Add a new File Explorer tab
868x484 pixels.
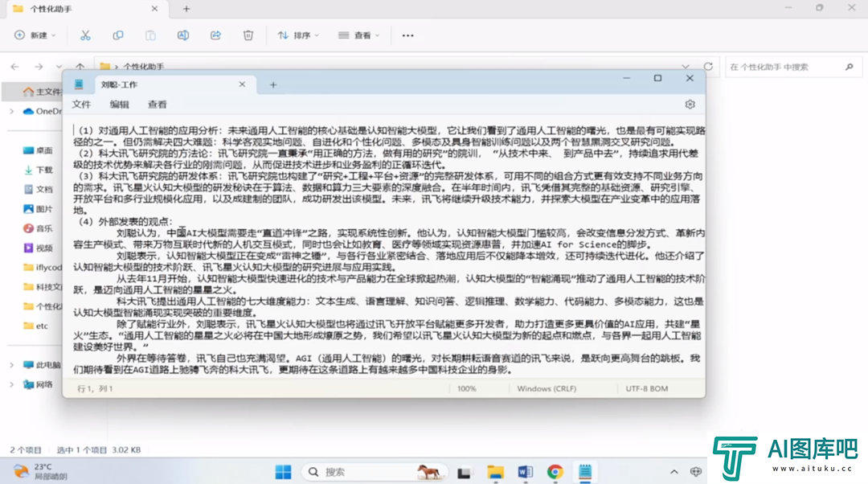coord(186,9)
